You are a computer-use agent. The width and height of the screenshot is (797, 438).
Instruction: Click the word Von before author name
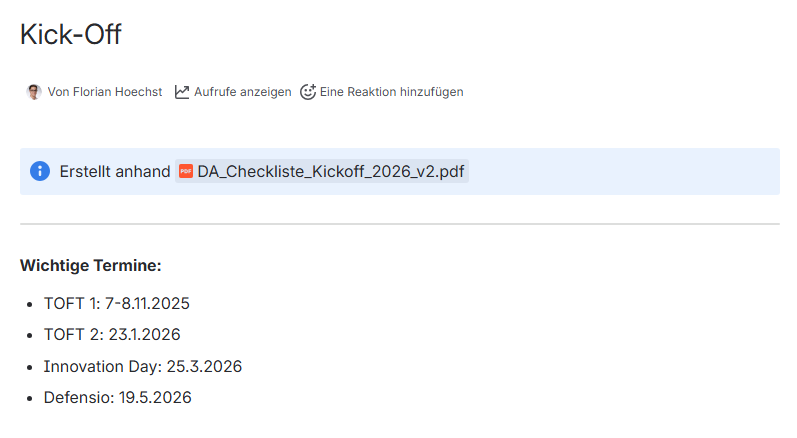point(57,92)
